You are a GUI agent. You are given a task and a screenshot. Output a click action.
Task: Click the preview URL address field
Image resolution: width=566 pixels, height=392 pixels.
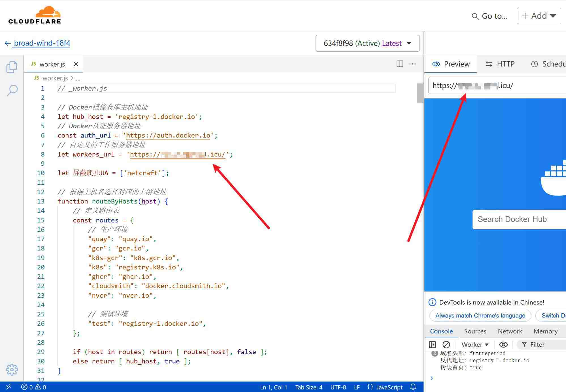tap(497, 85)
